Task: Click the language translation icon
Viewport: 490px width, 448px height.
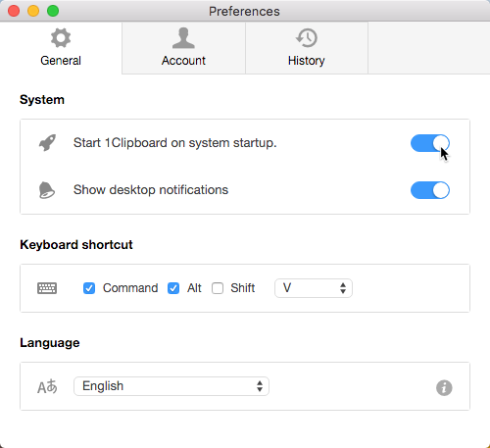Action: pos(47,386)
